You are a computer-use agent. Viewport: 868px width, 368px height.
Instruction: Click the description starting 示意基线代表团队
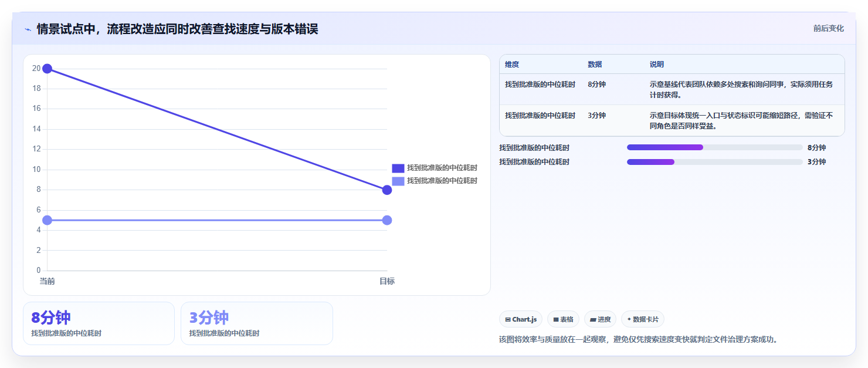[741, 89]
